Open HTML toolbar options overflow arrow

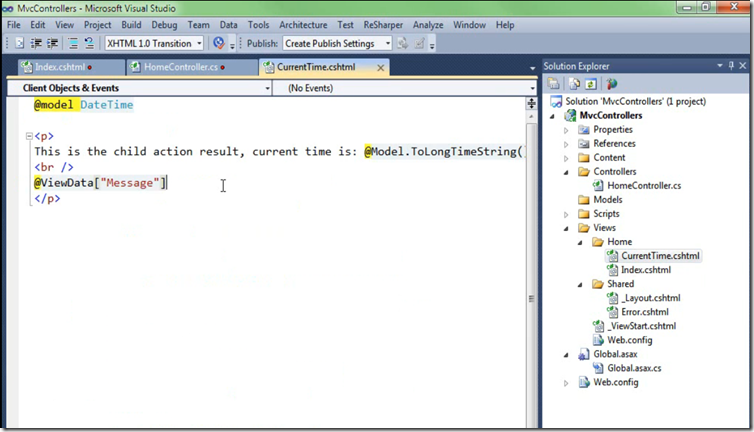232,46
